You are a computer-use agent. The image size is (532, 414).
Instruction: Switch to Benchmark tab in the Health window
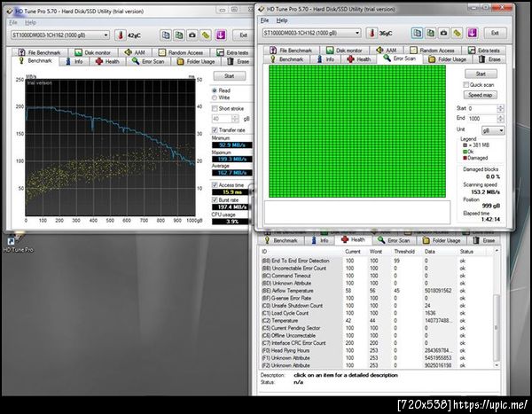(x=280, y=240)
